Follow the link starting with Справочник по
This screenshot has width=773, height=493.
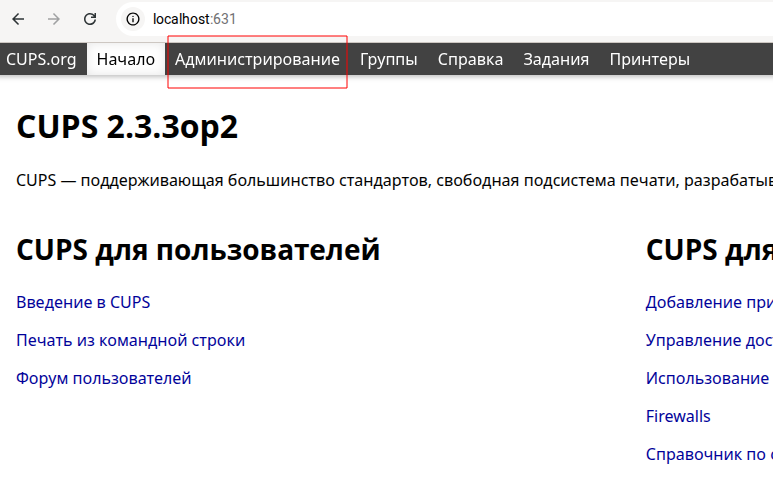coord(708,454)
